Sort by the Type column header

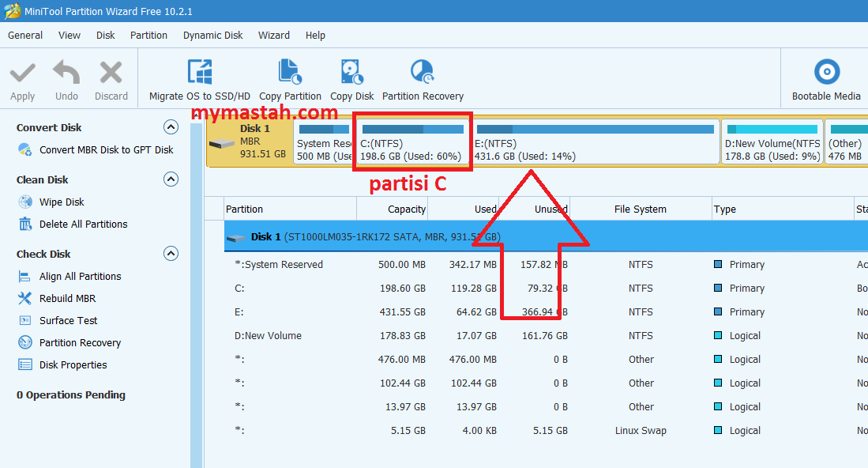tap(783, 209)
